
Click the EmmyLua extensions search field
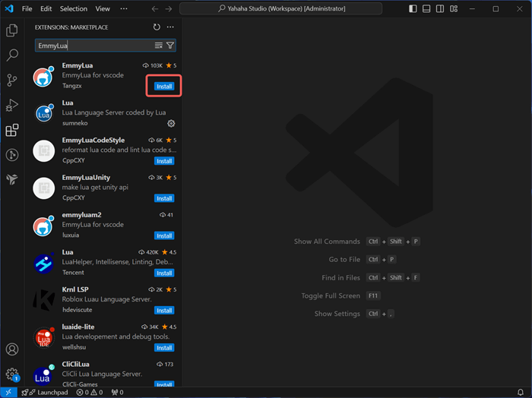pyautogui.click(x=93, y=46)
